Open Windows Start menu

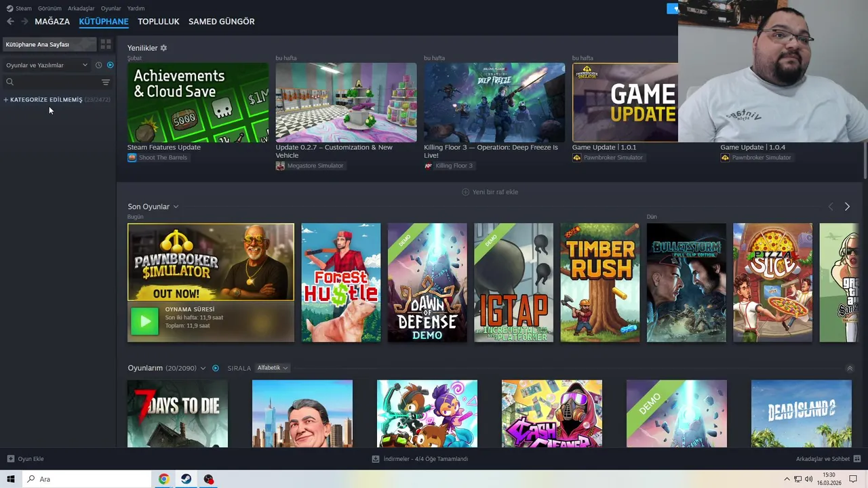[11, 479]
